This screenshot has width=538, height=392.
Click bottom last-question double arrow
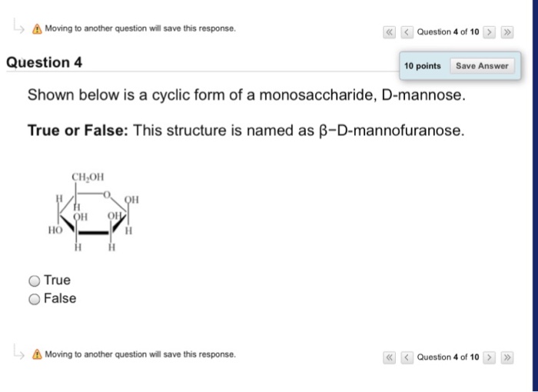click(x=505, y=357)
